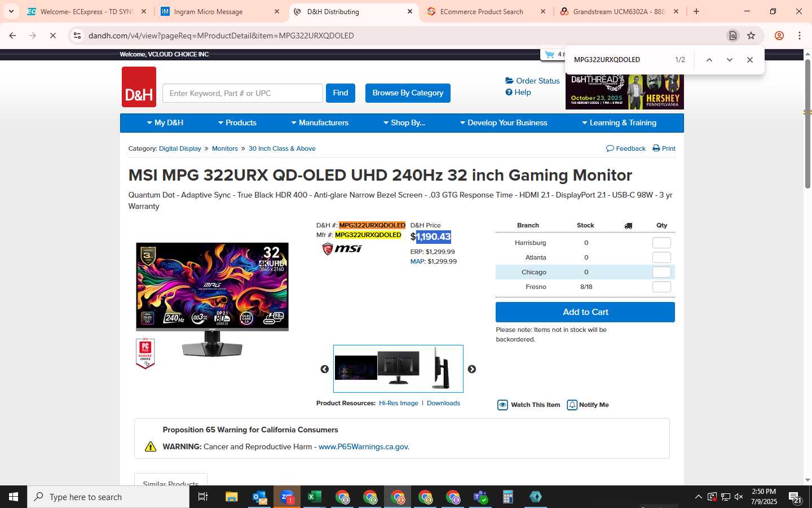Show next product thumbnail with right arrow
The width and height of the screenshot is (812, 508).
(x=472, y=369)
